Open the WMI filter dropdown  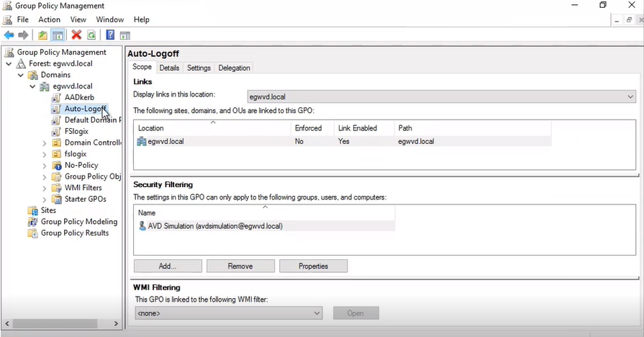click(229, 313)
